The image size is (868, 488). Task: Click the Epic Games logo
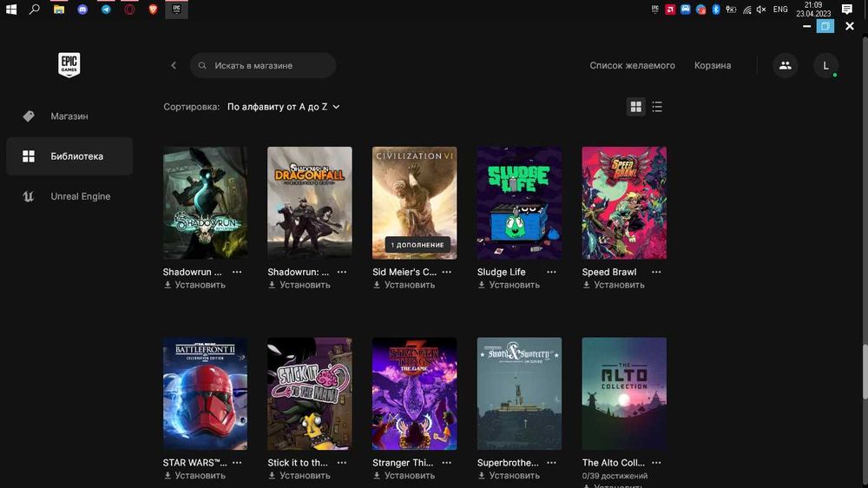coord(69,65)
